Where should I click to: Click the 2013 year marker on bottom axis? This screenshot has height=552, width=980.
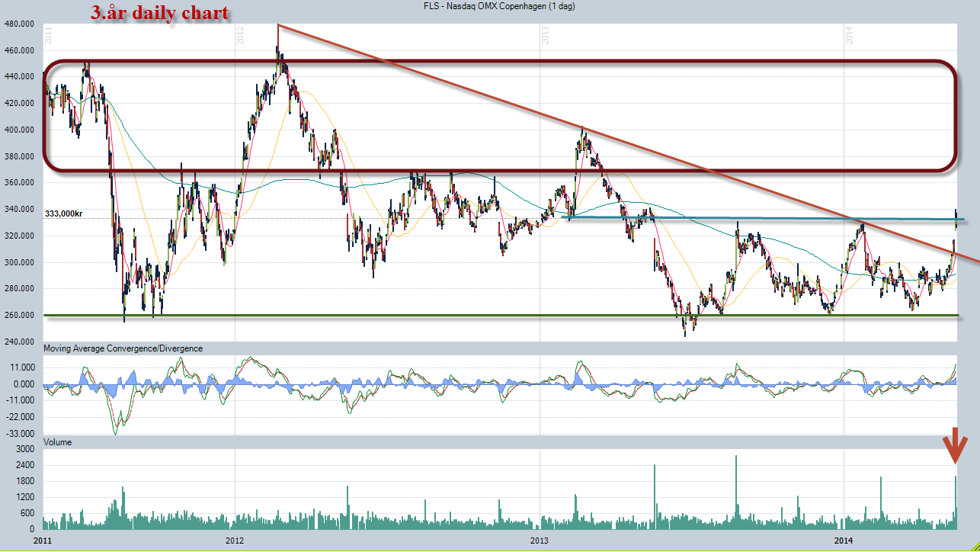(x=539, y=541)
